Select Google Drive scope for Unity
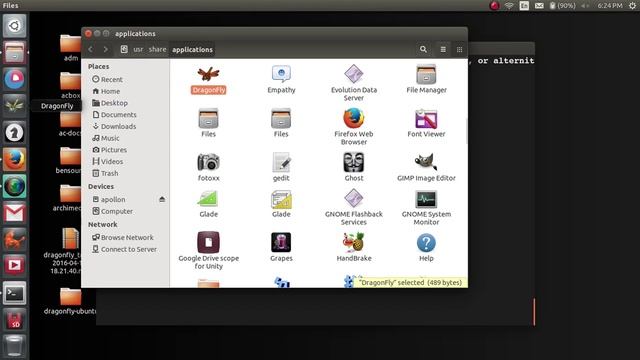This screenshot has height=360, width=640. click(209, 242)
